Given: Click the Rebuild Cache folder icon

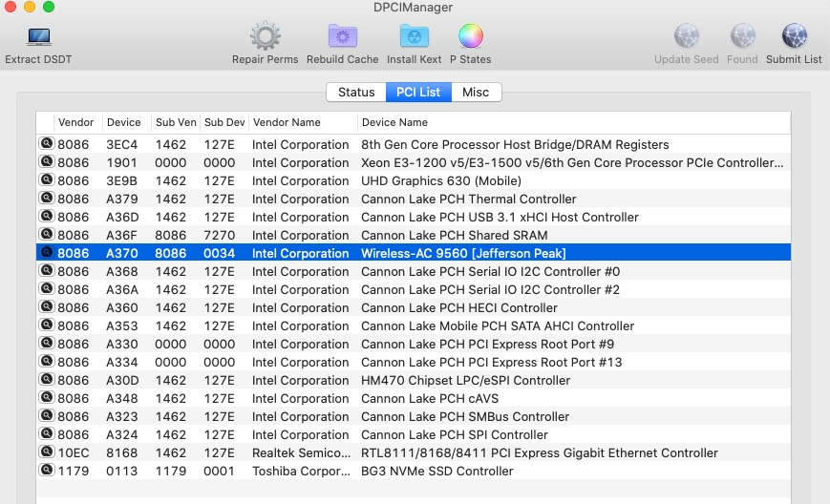Looking at the screenshot, I should [342, 37].
